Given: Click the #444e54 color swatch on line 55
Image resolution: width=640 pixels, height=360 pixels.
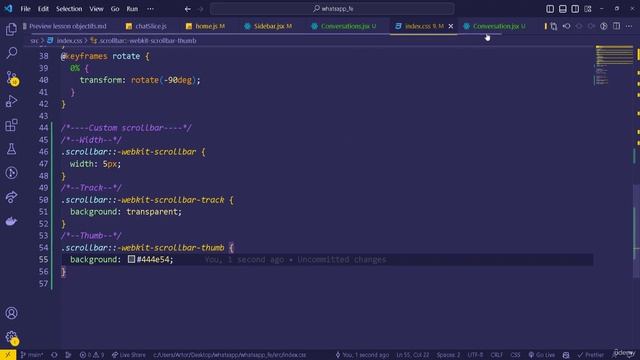Looking at the screenshot, I should (131, 259).
